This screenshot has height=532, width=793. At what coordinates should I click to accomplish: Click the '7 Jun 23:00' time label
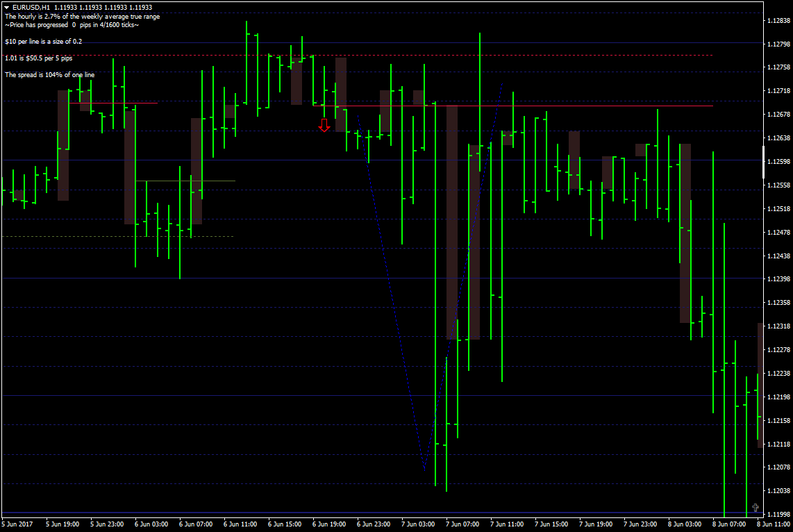(x=640, y=524)
